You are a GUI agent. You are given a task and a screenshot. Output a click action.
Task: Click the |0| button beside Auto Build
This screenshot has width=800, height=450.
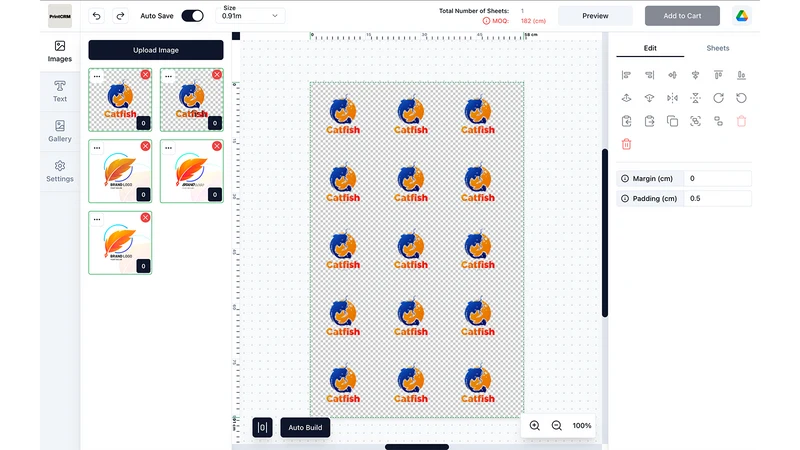(262, 428)
